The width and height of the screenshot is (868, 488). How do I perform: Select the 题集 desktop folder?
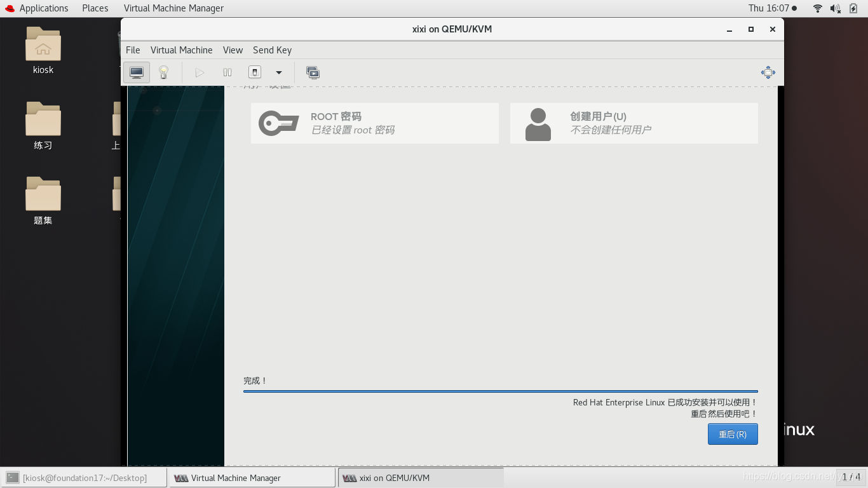(43, 201)
